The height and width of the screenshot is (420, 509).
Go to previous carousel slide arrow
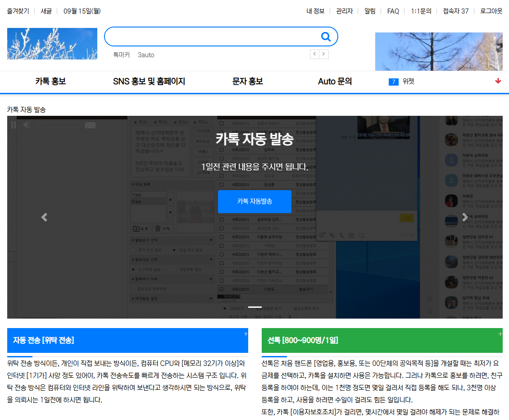click(45, 217)
